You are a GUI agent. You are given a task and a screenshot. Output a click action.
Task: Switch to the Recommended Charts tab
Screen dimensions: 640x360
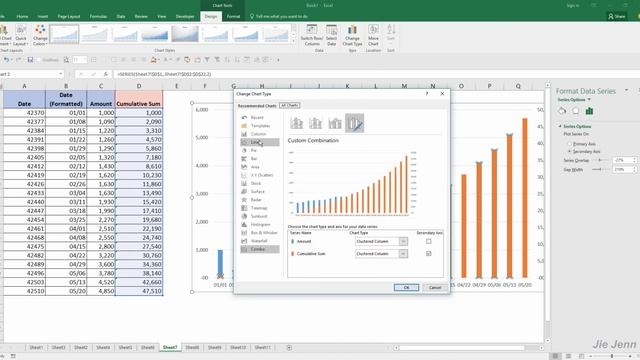pos(257,106)
